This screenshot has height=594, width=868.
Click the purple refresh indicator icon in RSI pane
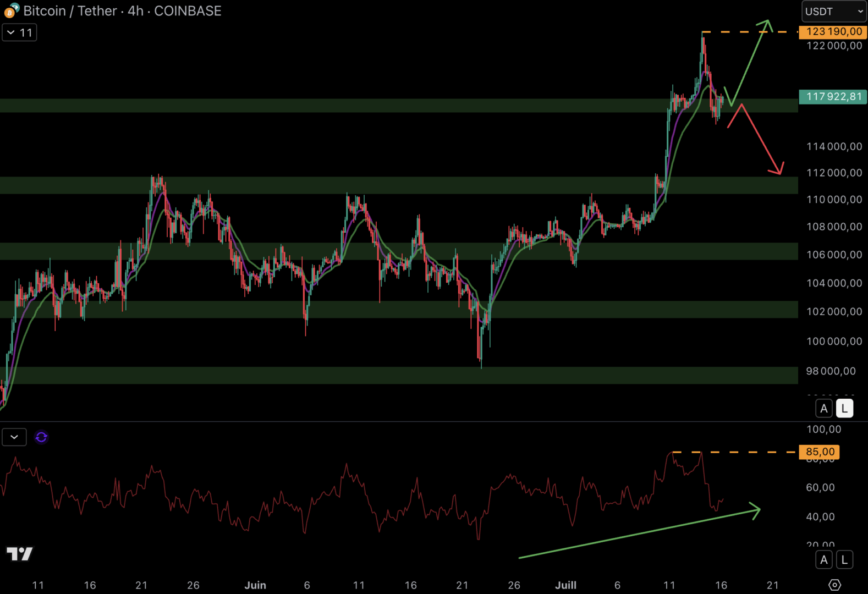pyautogui.click(x=41, y=437)
